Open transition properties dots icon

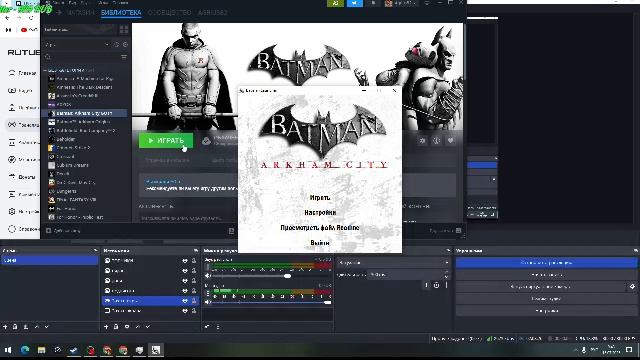click(x=446, y=285)
